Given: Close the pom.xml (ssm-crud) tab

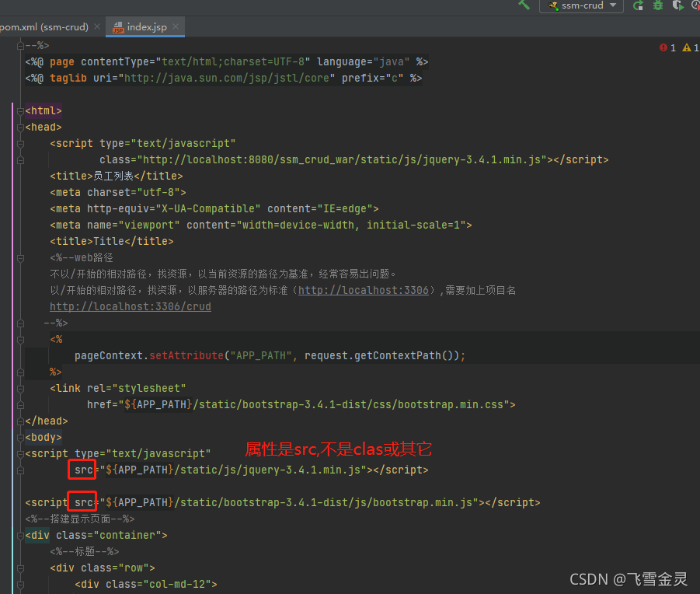Looking at the screenshot, I should [x=97, y=26].
